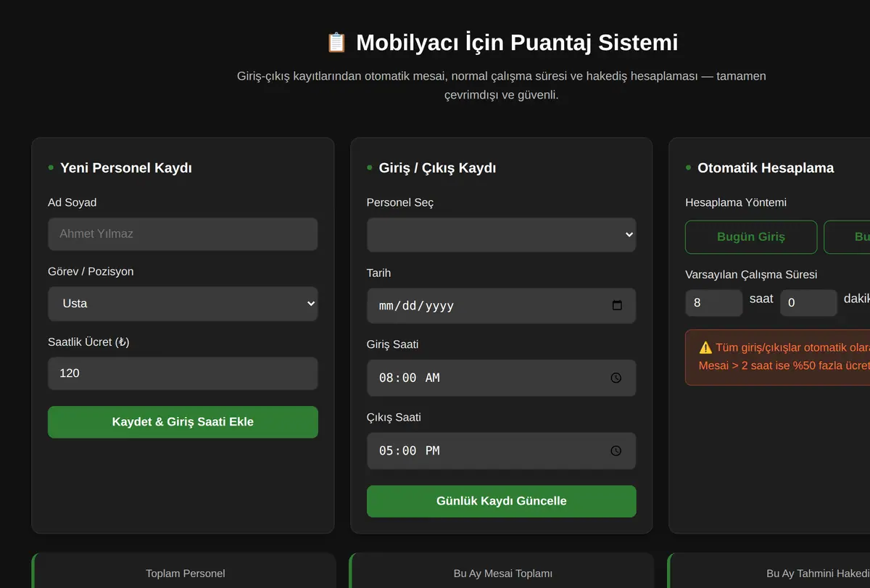Click the warning text about Mesai > 2 saat
The image size is (870, 588).
[784, 365]
